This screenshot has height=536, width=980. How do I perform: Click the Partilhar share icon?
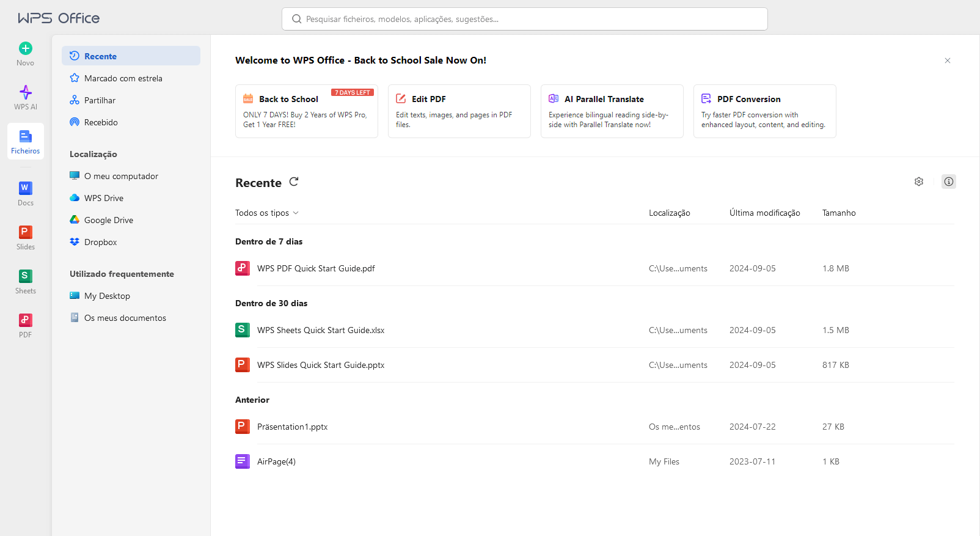tap(75, 100)
